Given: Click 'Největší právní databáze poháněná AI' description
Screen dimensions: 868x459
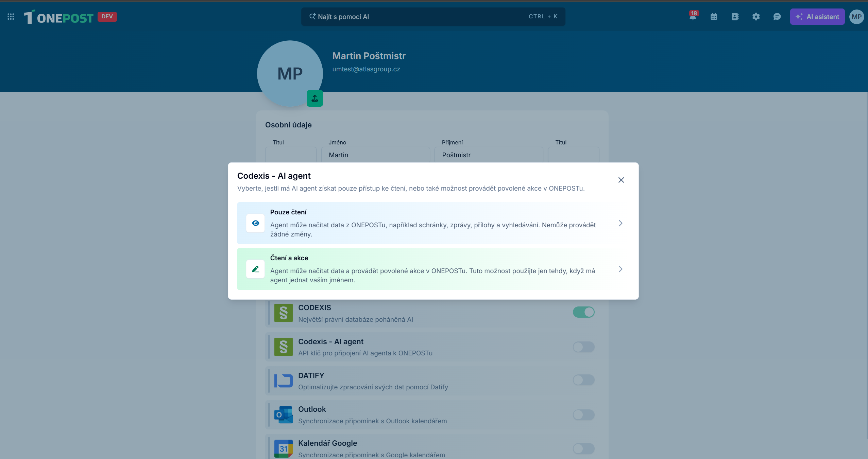Looking at the screenshot, I should [x=356, y=320].
